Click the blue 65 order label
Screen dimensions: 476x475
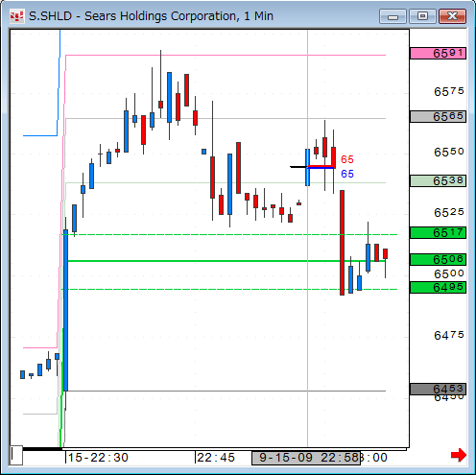[347, 174]
